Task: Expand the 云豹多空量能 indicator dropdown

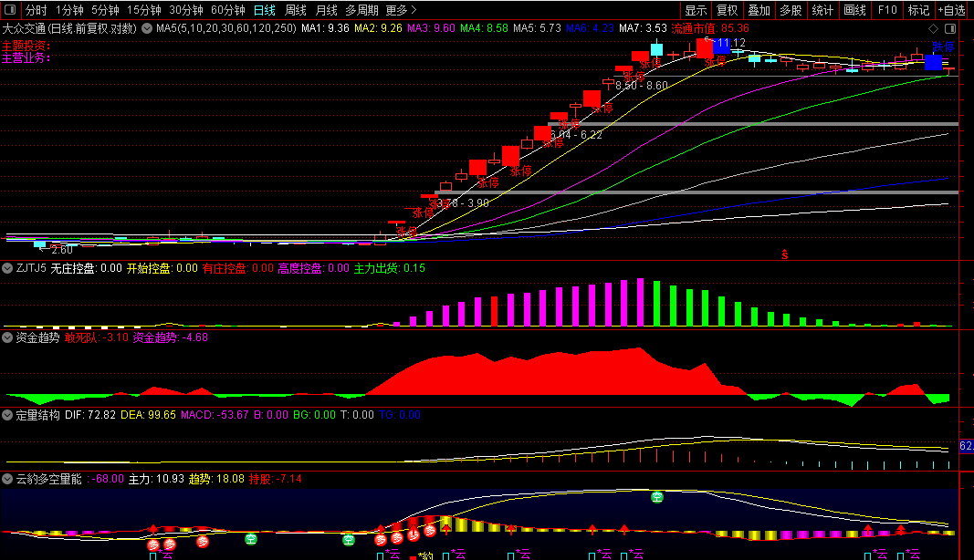Action: coord(7,479)
